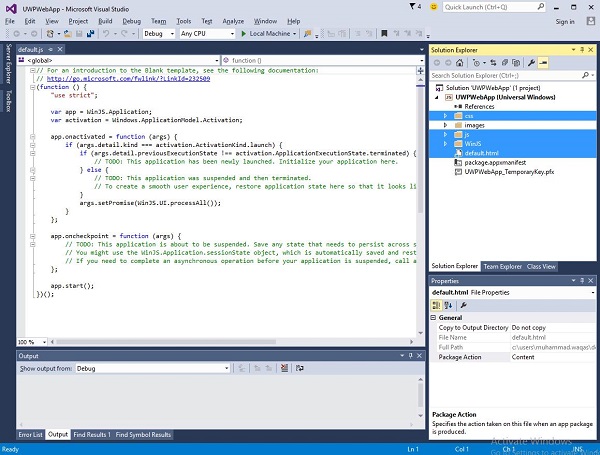The image size is (600, 455).
Task: Toggle Alphabetical sort in Properties panel
Action: [448, 305]
